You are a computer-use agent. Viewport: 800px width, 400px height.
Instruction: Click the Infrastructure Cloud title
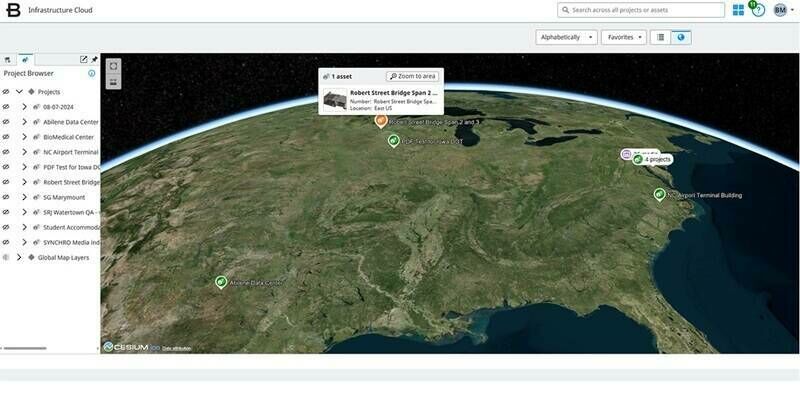60,10
